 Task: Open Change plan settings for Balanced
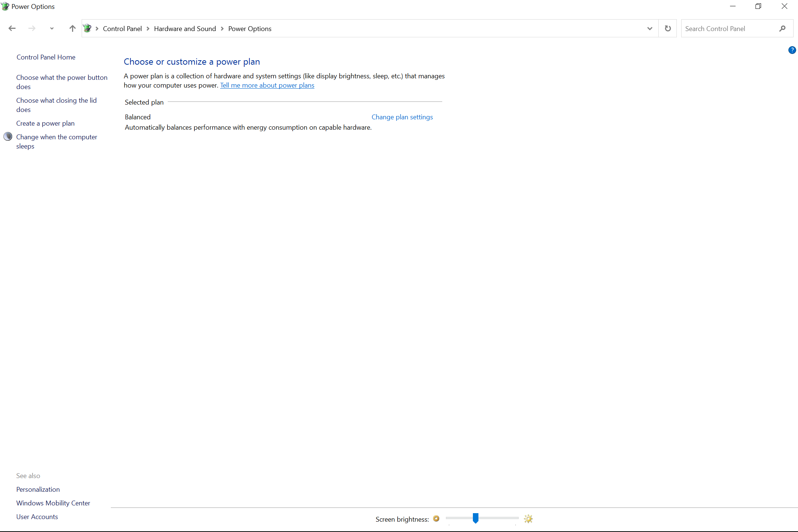402,117
